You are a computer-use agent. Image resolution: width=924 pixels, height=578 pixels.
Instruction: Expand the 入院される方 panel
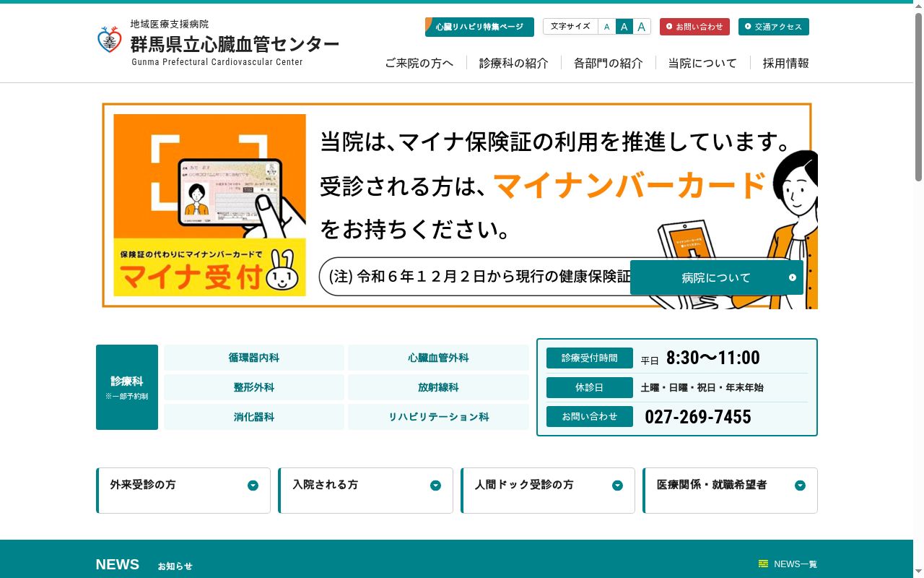point(366,491)
